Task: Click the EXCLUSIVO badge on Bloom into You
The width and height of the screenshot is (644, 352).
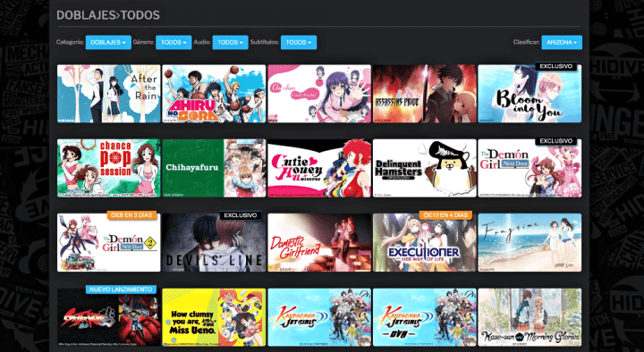Action: click(555, 66)
